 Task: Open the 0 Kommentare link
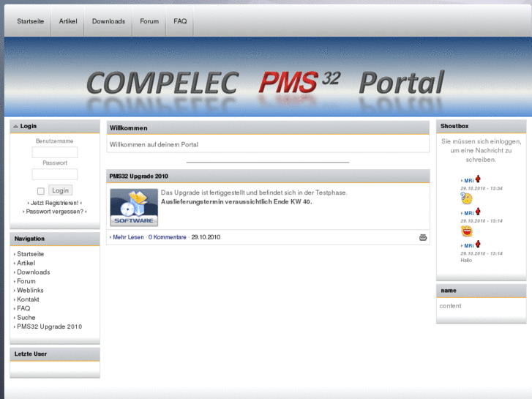coord(168,237)
